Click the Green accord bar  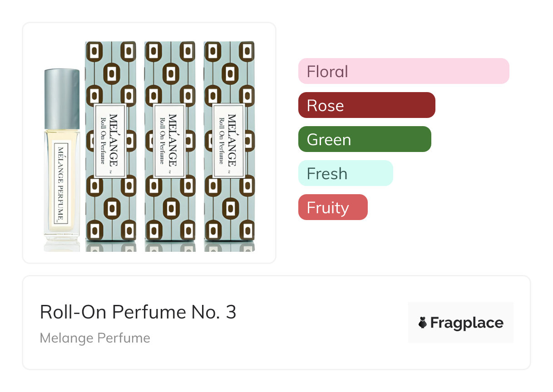[x=364, y=139]
